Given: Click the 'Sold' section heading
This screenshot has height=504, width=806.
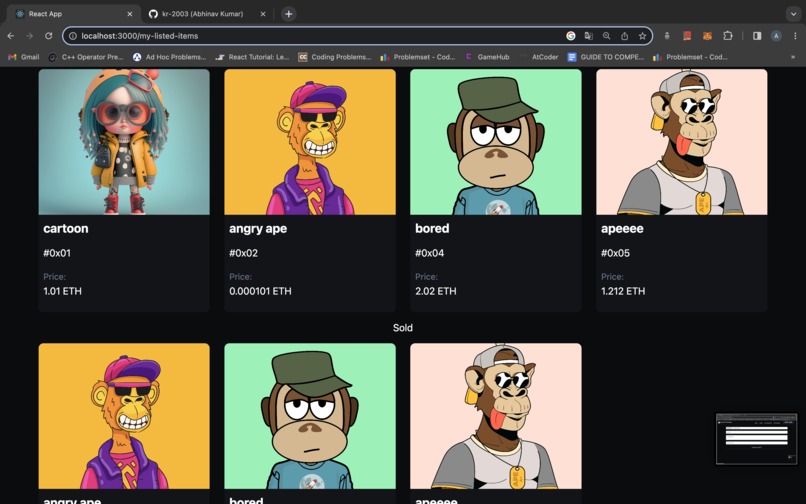Looking at the screenshot, I should pos(402,328).
